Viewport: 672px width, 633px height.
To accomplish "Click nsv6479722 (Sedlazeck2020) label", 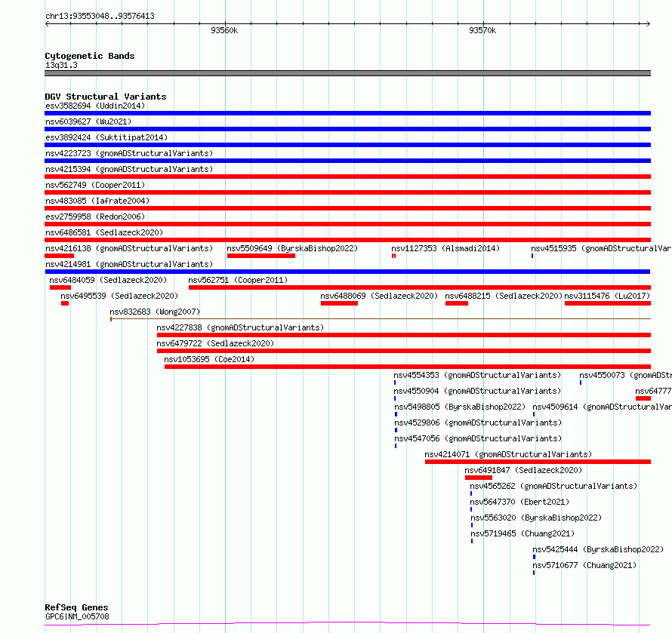I will point(215,343).
